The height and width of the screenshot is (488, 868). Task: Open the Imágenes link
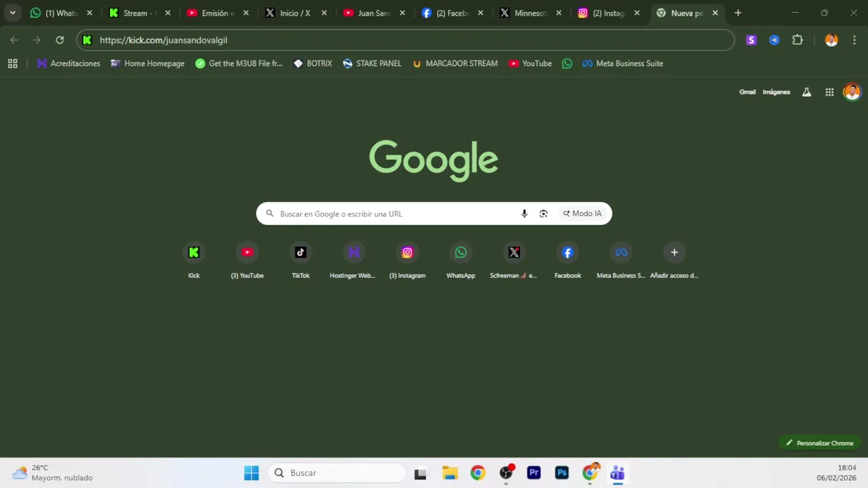(x=776, y=92)
